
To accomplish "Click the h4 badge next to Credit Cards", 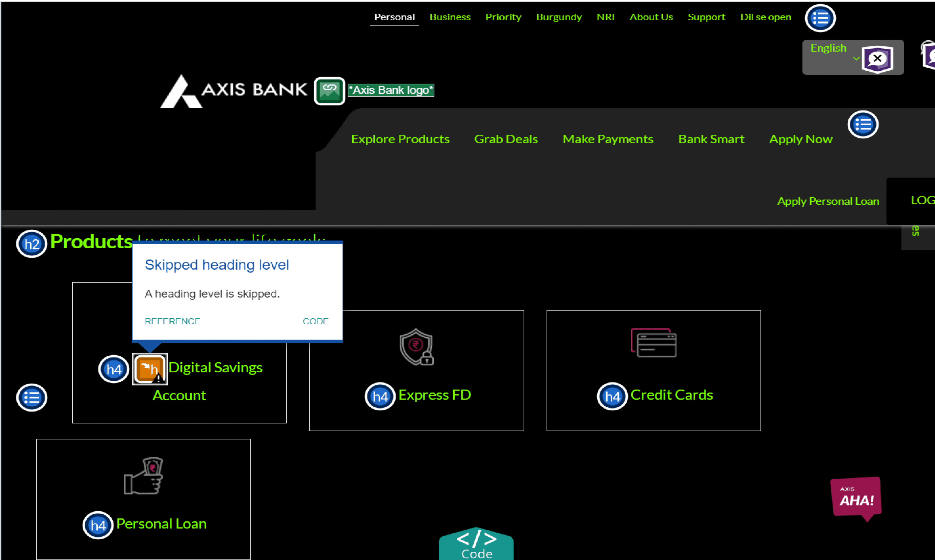I will [x=612, y=396].
